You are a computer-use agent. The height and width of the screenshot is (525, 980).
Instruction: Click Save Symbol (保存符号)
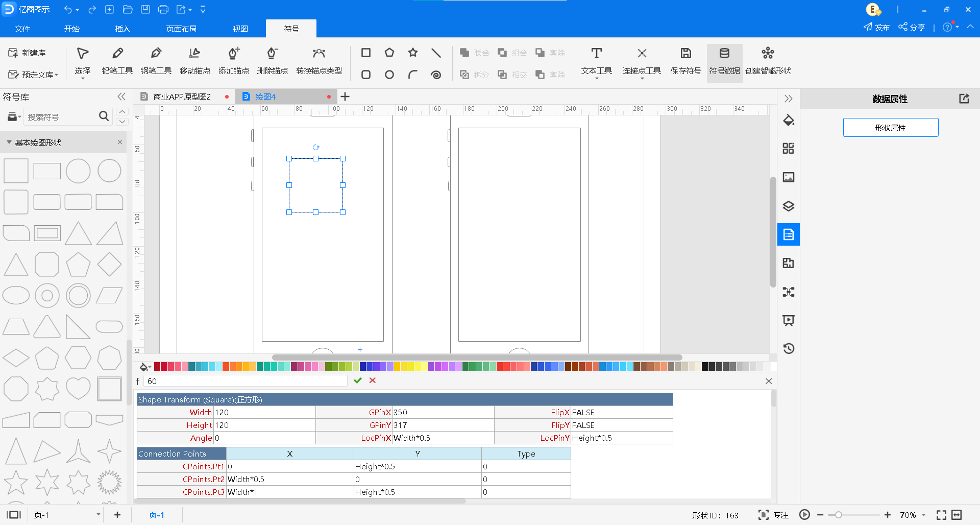coord(685,61)
